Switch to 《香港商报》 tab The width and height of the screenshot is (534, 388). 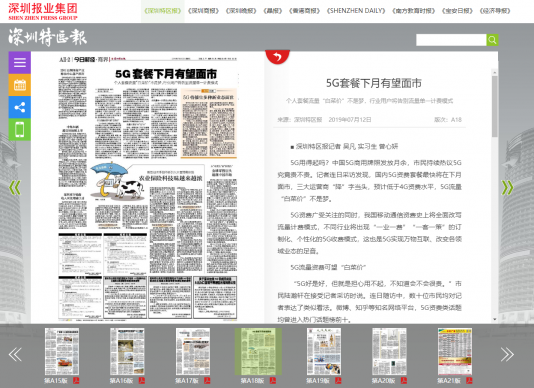[x=304, y=11]
